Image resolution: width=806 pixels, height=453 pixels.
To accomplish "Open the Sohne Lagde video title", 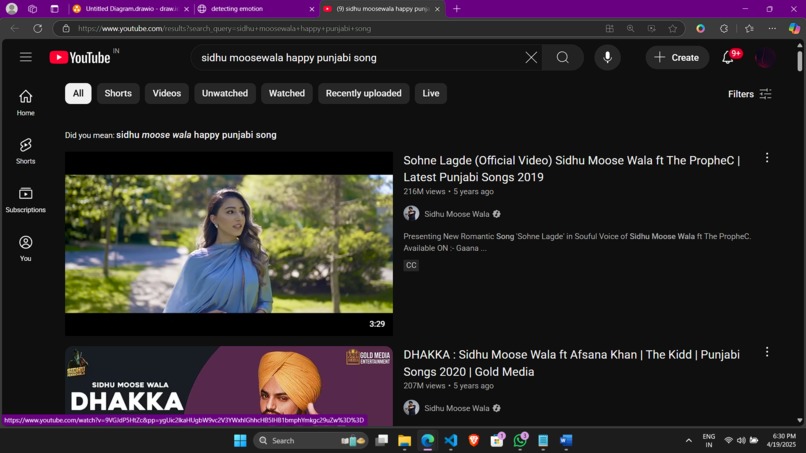I will click(572, 169).
